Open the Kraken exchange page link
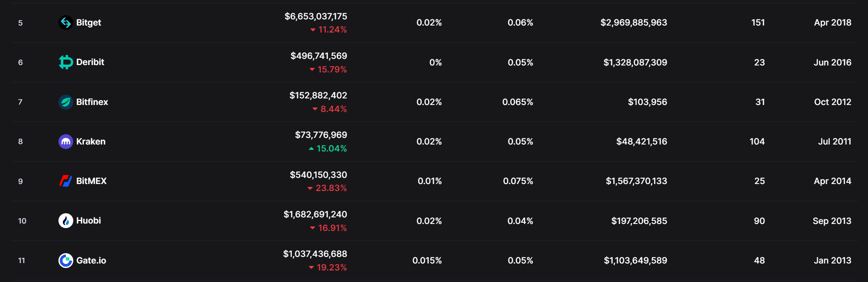This screenshot has width=868, height=282. (x=91, y=142)
